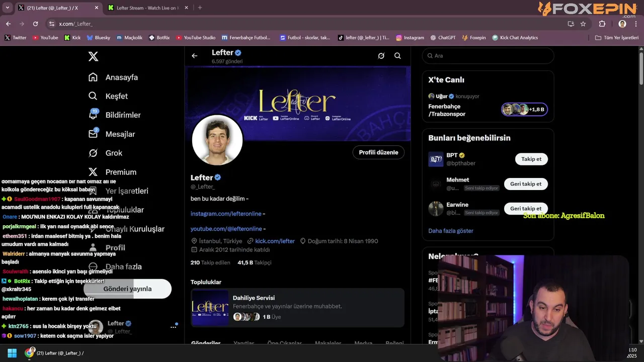Open Maçkolik bookmark

pyautogui.click(x=130, y=38)
